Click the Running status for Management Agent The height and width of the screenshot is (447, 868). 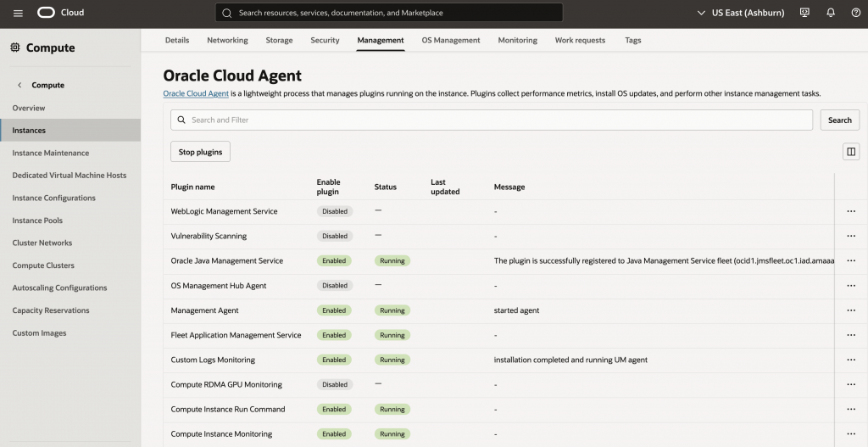[392, 310]
